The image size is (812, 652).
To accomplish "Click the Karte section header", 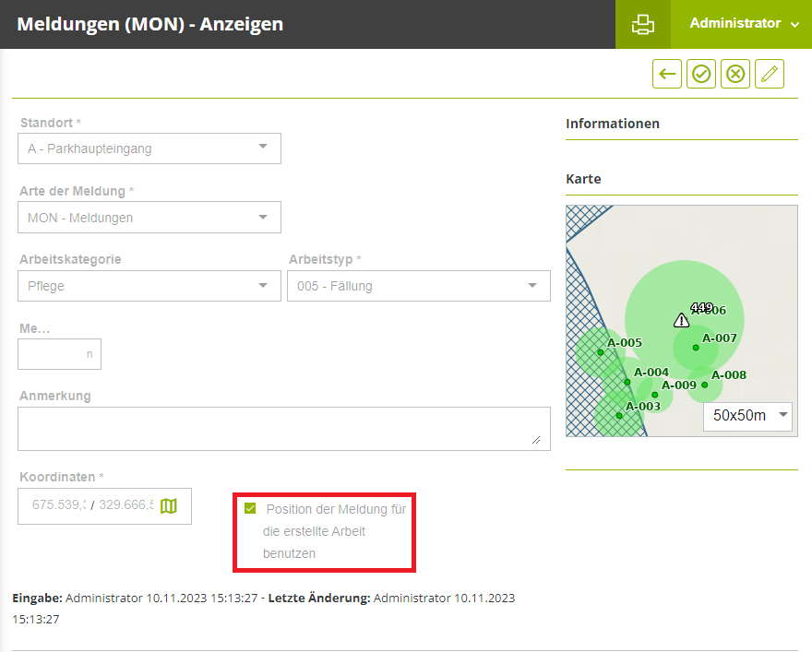I will click(x=583, y=179).
